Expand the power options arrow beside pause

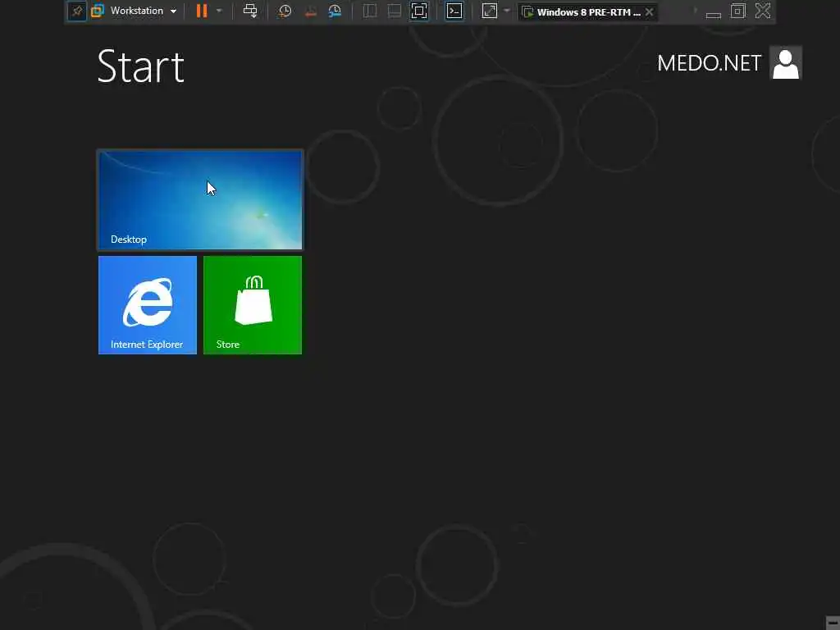click(x=219, y=11)
